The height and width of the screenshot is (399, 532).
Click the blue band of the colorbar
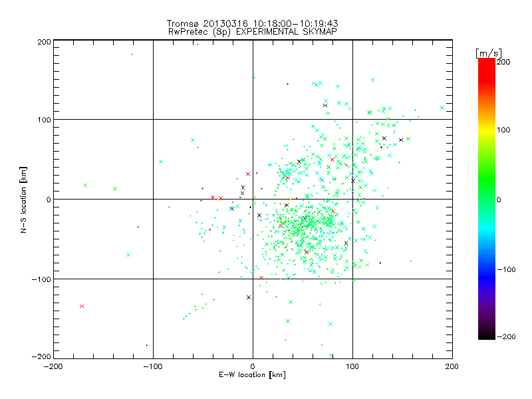tap(487, 271)
